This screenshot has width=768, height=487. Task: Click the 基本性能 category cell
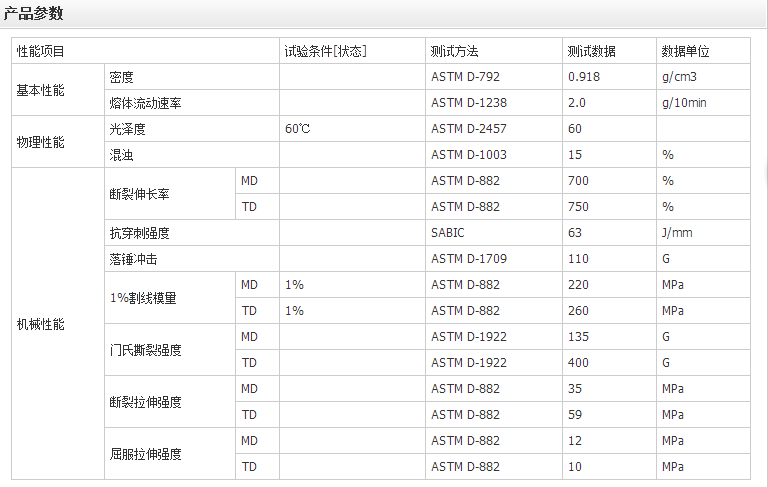pyautogui.click(x=41, y=90)
